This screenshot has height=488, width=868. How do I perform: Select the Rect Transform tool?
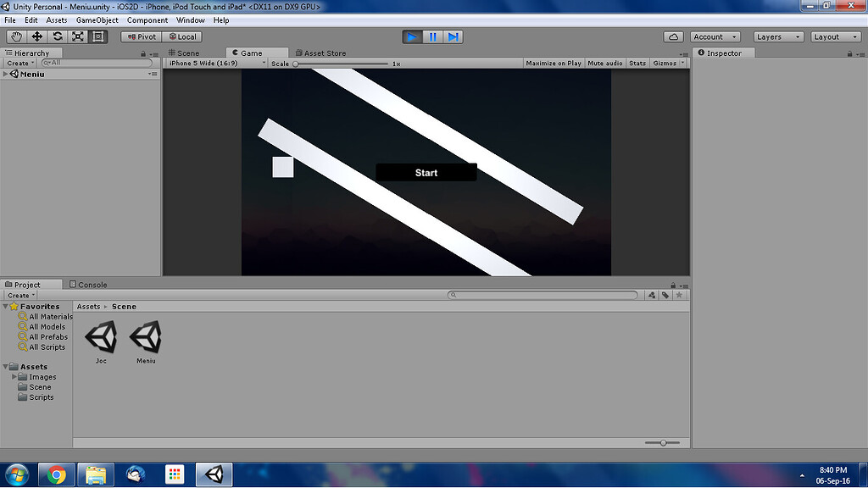coord(97,36)
